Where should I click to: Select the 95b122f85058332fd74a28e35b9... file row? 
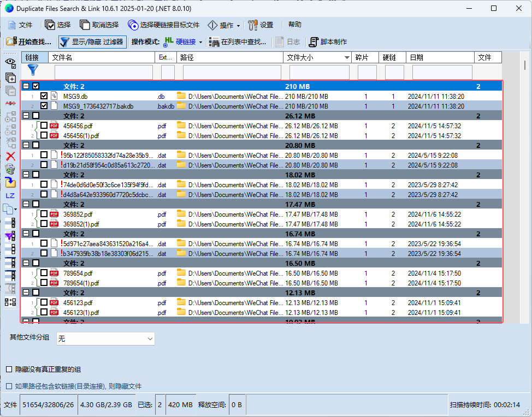(261, 155)
